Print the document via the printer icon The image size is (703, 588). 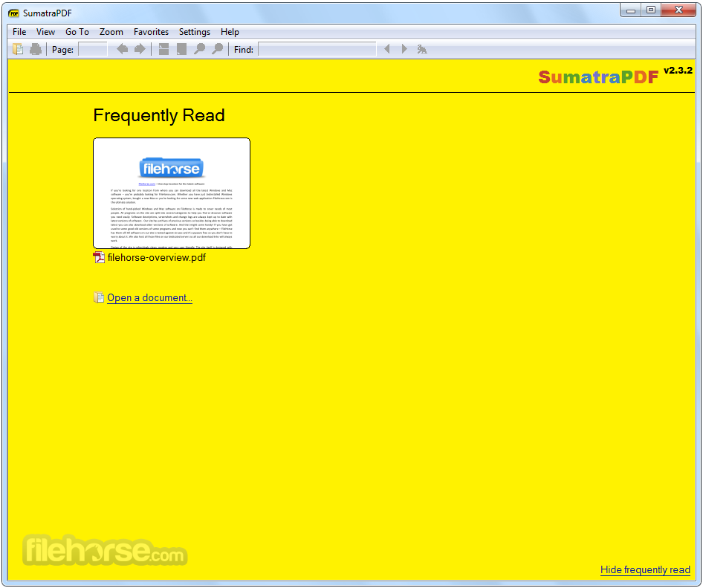click(x=35, y=49)
